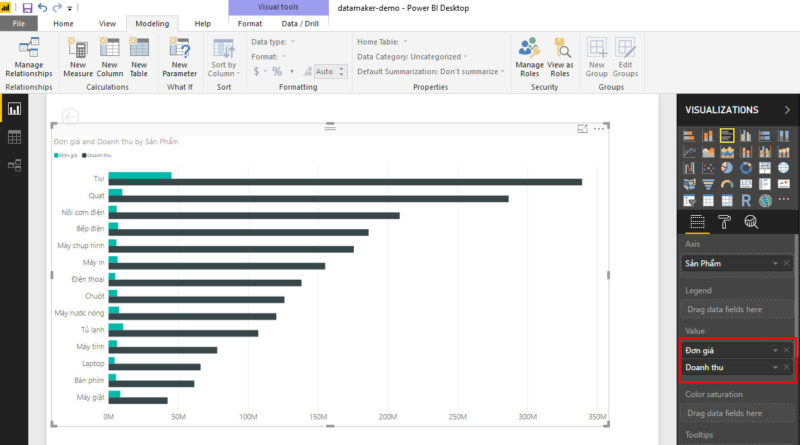Open the Default Summarization dropdown
Image resolution: width=800 pixels, height=445 pixels.
click(503, 72)
